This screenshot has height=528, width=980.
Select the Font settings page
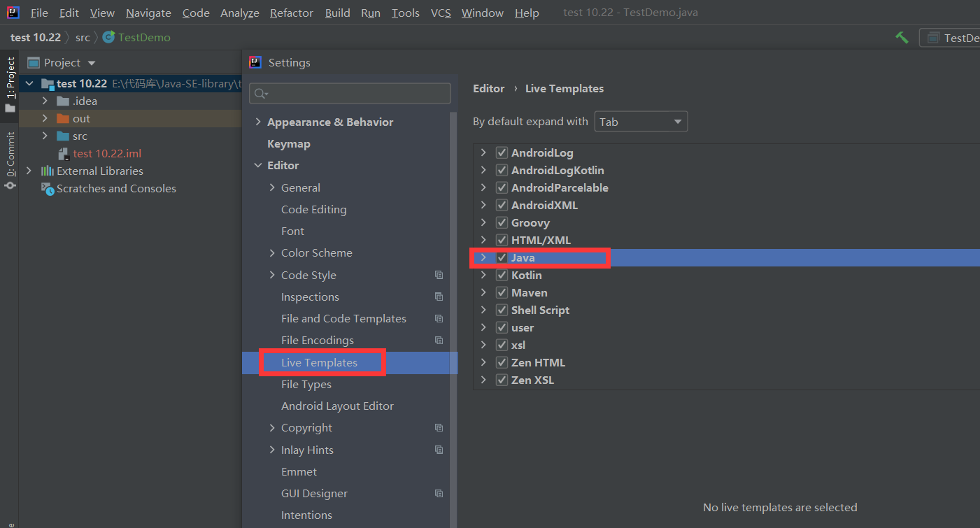click(292, 231)
